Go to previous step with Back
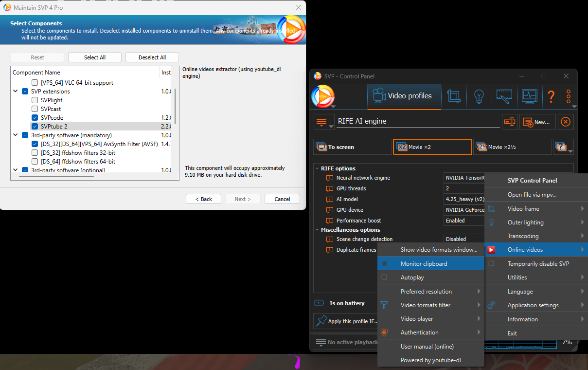Screen dimensions: 588x370 click(204, 199)
